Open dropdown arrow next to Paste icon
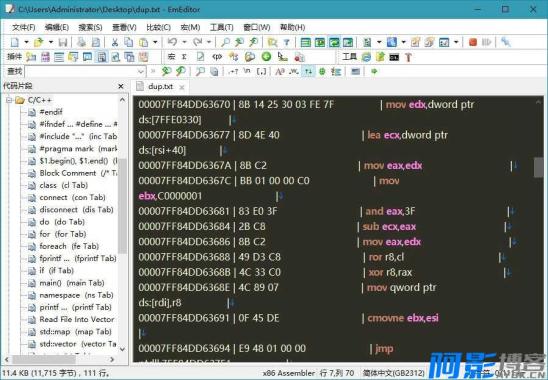This screenshot has width=548, height=380. coord(155,42)
